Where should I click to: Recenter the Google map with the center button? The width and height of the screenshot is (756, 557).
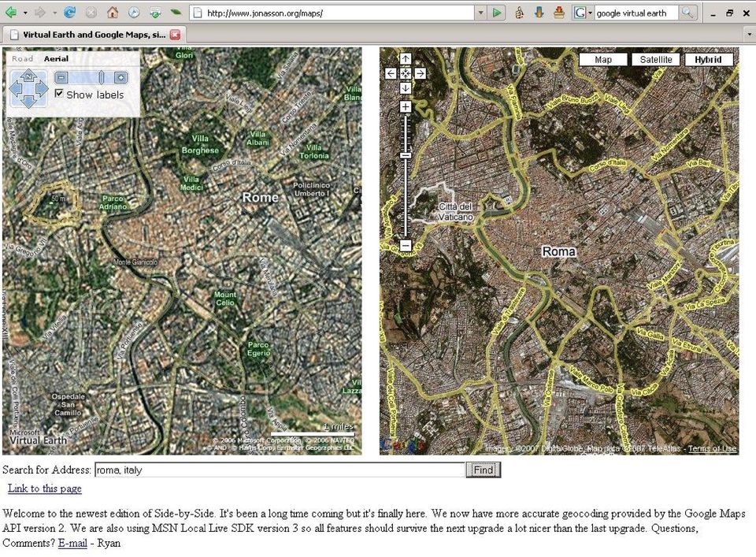point(406,73)
